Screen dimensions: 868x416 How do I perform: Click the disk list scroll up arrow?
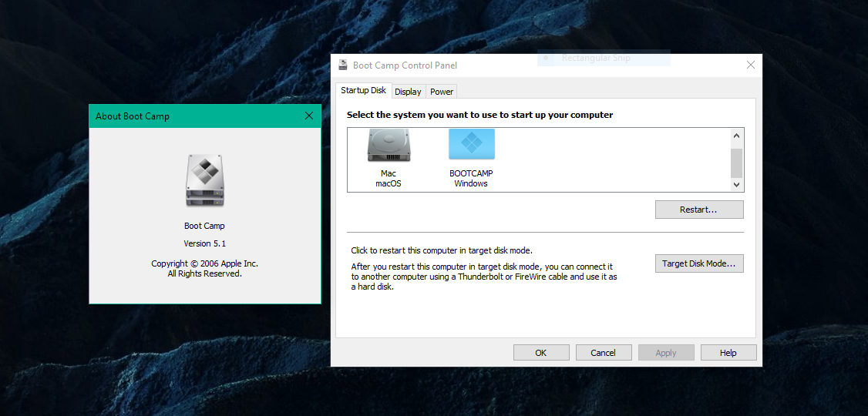pyautogui.click(x=736, y=135)
